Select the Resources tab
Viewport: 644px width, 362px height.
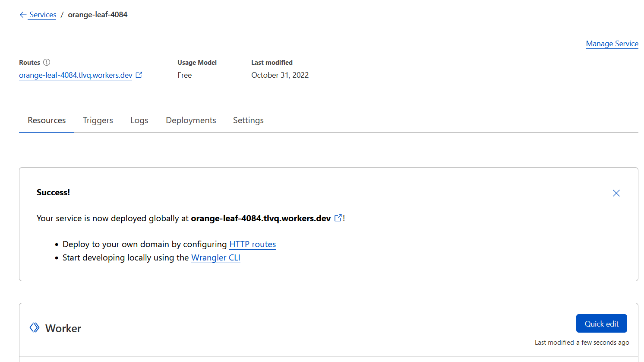click(46, 120)
